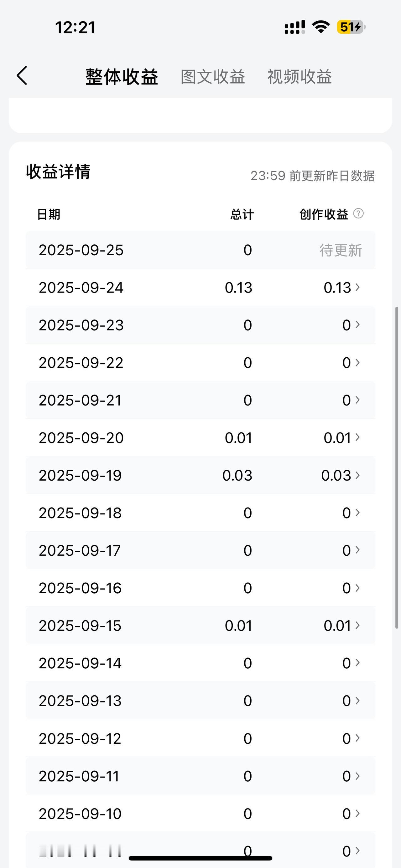Tap the cellular signal bars icon

click(x=295, y=27)
